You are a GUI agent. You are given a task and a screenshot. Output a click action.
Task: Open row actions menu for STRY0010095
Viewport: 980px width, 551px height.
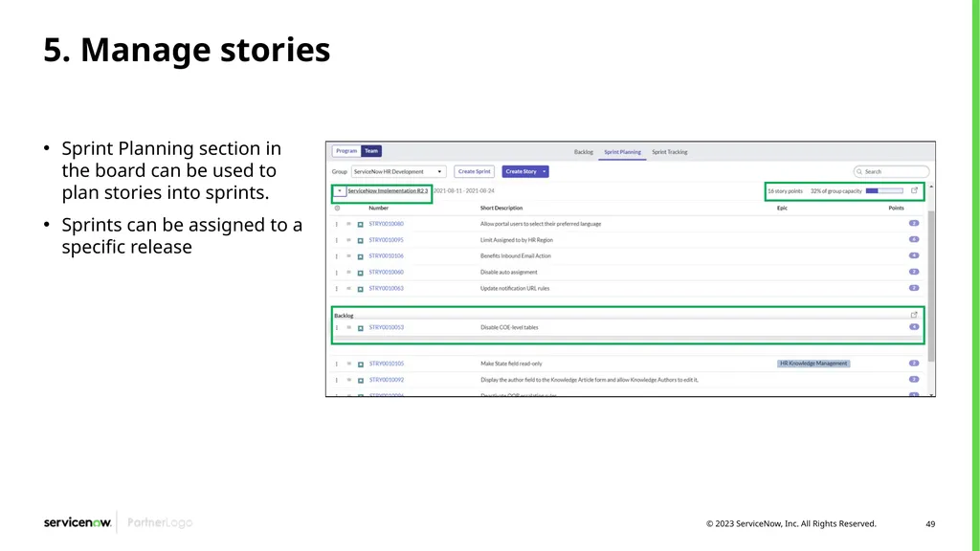(336, 240)
